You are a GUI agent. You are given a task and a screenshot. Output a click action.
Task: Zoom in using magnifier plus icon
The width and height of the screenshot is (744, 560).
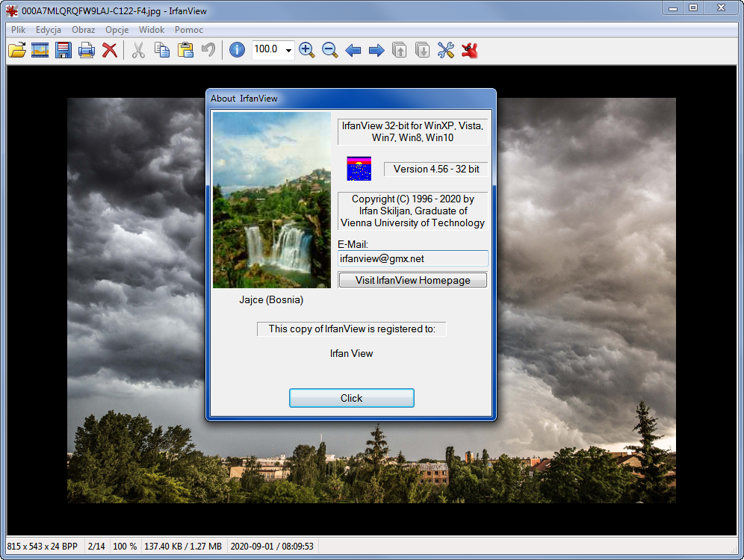tap(306, 50)
